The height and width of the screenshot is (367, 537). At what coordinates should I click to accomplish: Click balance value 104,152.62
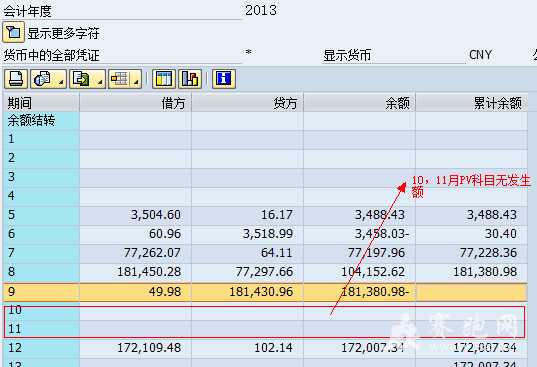[373, 272]
